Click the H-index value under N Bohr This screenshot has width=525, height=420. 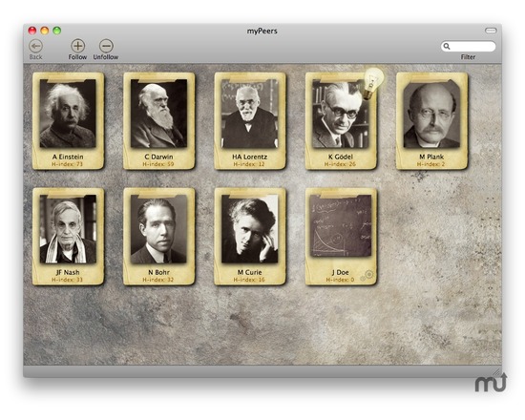pos(158,280)
